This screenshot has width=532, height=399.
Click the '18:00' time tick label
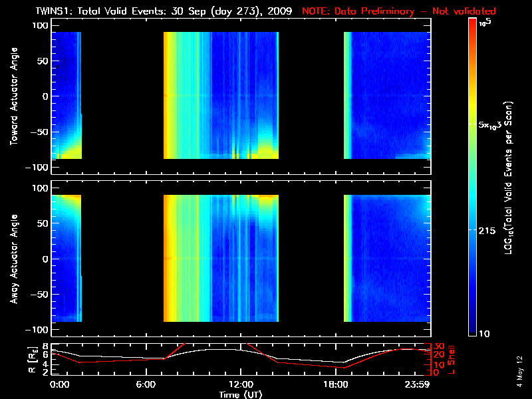335,384
